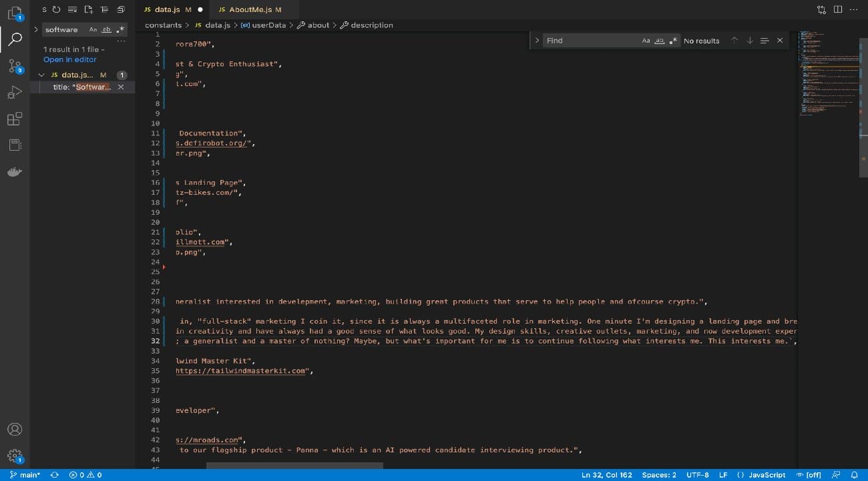The image size is (868, 481).
Task: Toggle Match Case in the search box
Action: tap(93, 29)
